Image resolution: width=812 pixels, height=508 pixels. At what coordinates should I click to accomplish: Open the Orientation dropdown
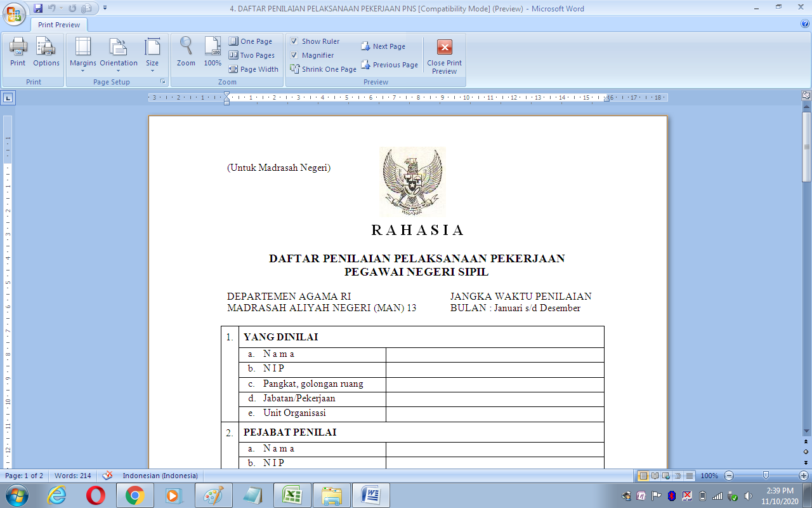pos(118,54)
